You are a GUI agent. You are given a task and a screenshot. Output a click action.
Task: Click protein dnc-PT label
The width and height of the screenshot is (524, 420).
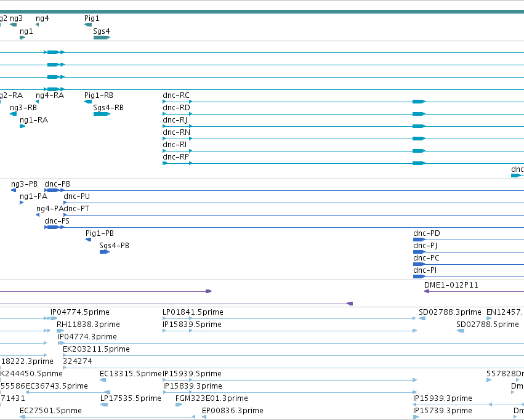click(x=76, y=209)
